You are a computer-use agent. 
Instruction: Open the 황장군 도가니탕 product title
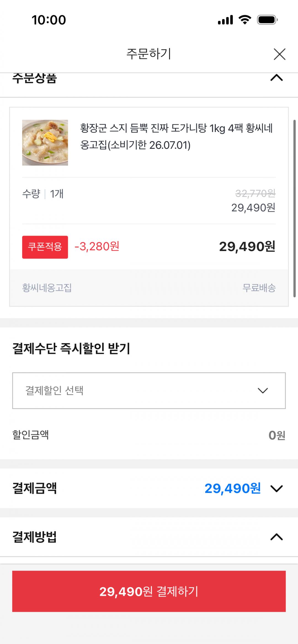tap(177, 136)
